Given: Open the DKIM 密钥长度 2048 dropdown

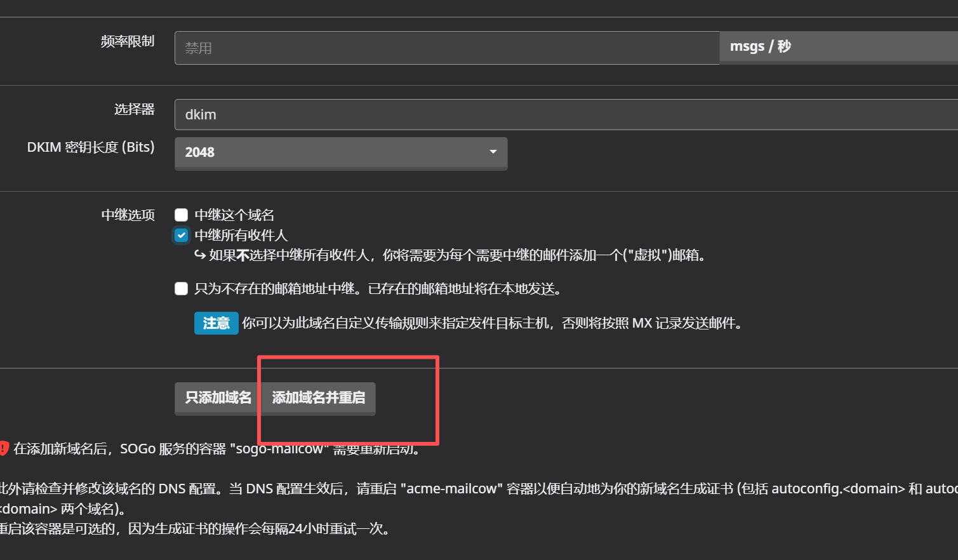Looking at the screenshot, I should pyautogui.click(x=340, y=152).
